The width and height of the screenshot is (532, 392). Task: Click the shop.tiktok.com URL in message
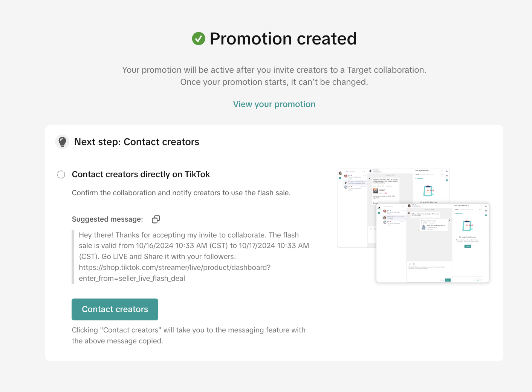(x=174, y=268)
